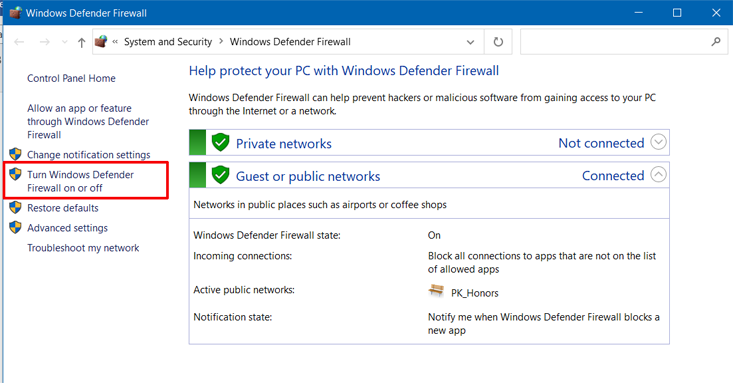Click the Windows Defender Firewall breadcrumb
The height and width of the screenshot is (383, 733).
click(x=290, y=42)
